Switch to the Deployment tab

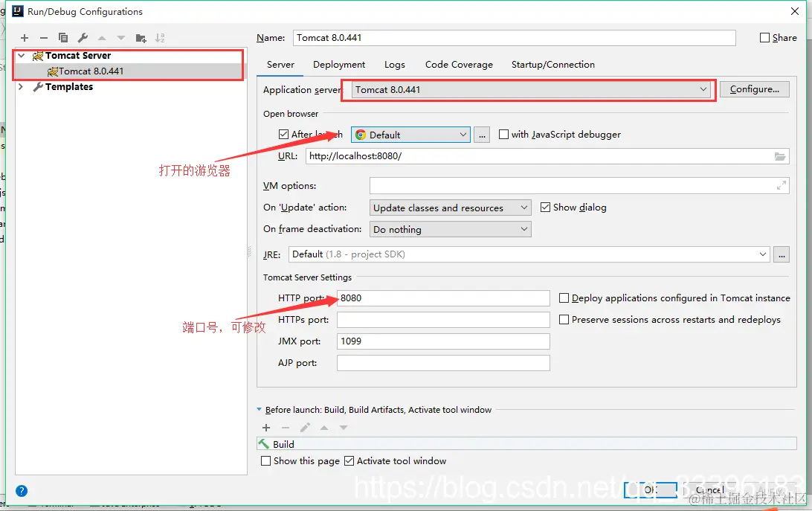click(x=339, y=65)
